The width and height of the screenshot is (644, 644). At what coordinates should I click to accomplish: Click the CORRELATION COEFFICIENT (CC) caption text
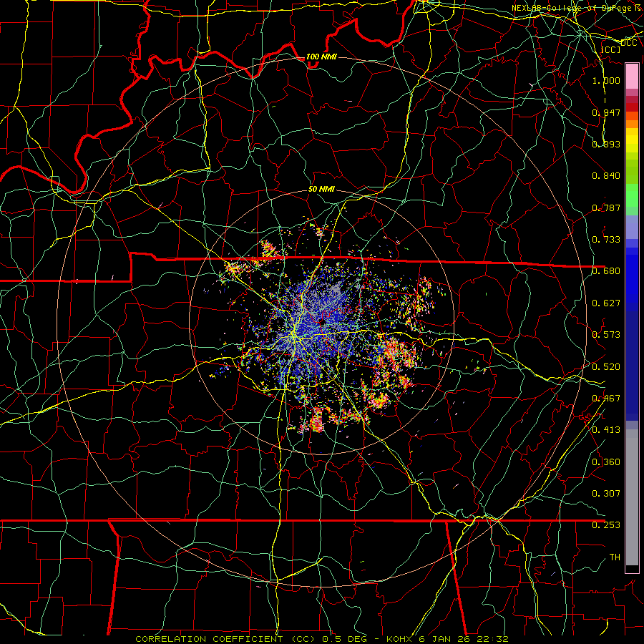coord(225,639)
